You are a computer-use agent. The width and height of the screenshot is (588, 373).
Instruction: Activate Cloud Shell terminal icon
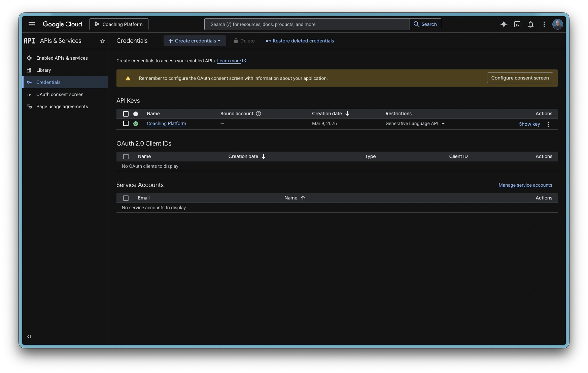click(x=517, y=24)
